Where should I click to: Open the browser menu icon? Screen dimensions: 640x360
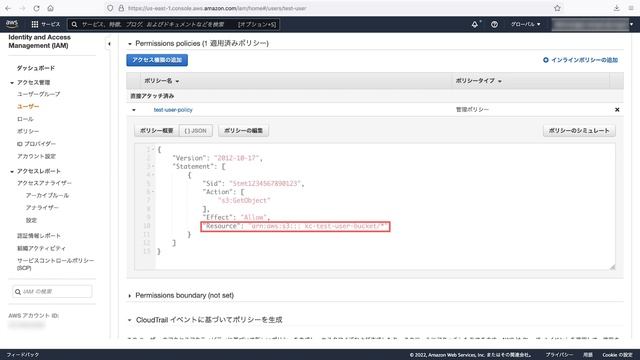tap(631, 8)
